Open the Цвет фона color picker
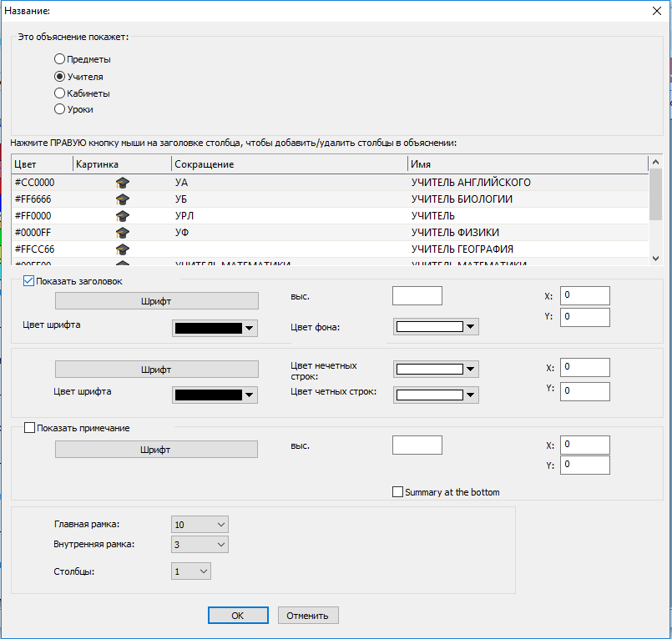Viewport: 672px width, 639px height. pos(435,327)
